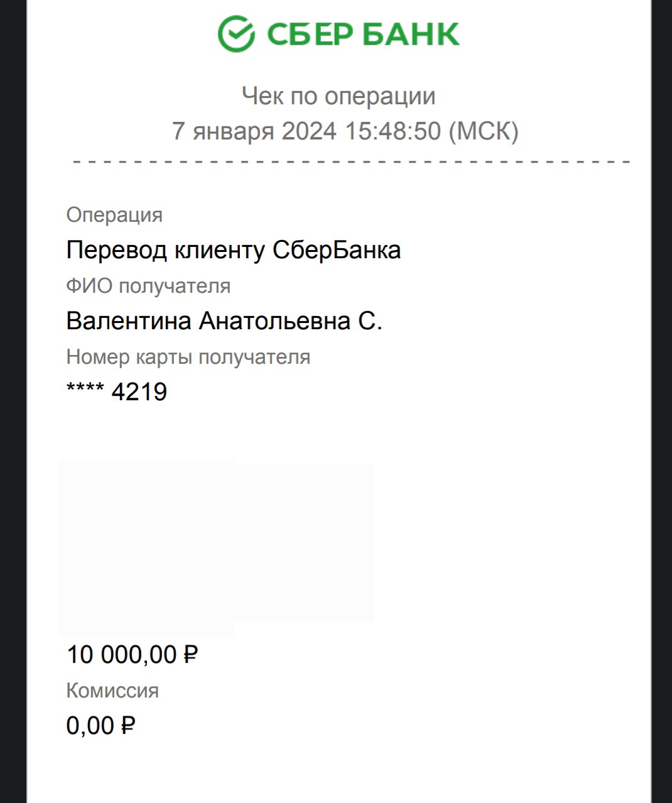Click the dark left margin strip
672x803 pixels.
pos(13,402)
